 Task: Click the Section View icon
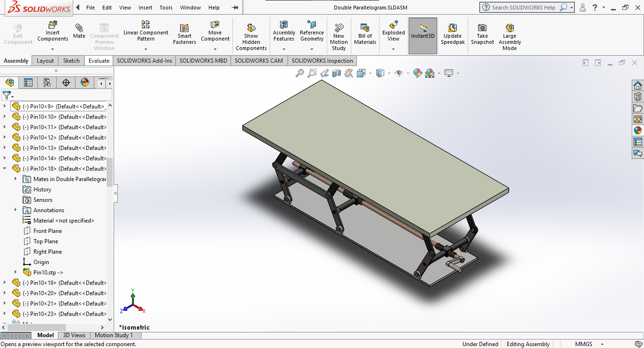coord(337,73)
